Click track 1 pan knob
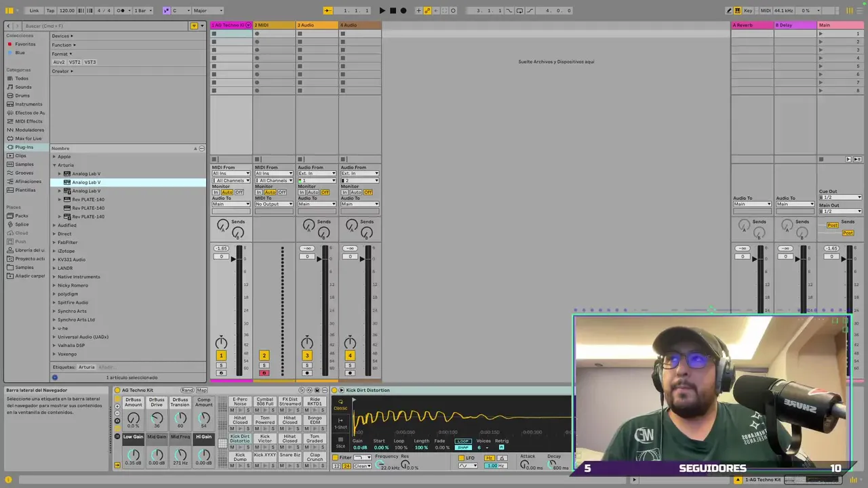The height and width of the screenshot is (488, 868). [x=221, y=343]
